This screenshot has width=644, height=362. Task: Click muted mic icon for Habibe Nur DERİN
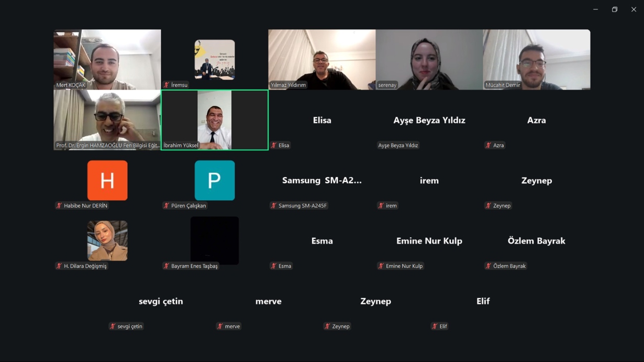[x=59, y=206]
